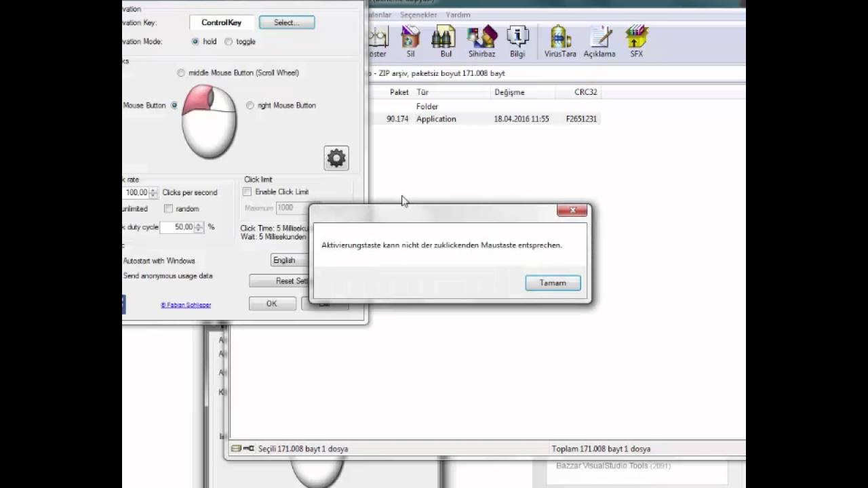Click the ControlKey activation key field
868x488 pixels.
pyautogui.click(x=221, y=22)
